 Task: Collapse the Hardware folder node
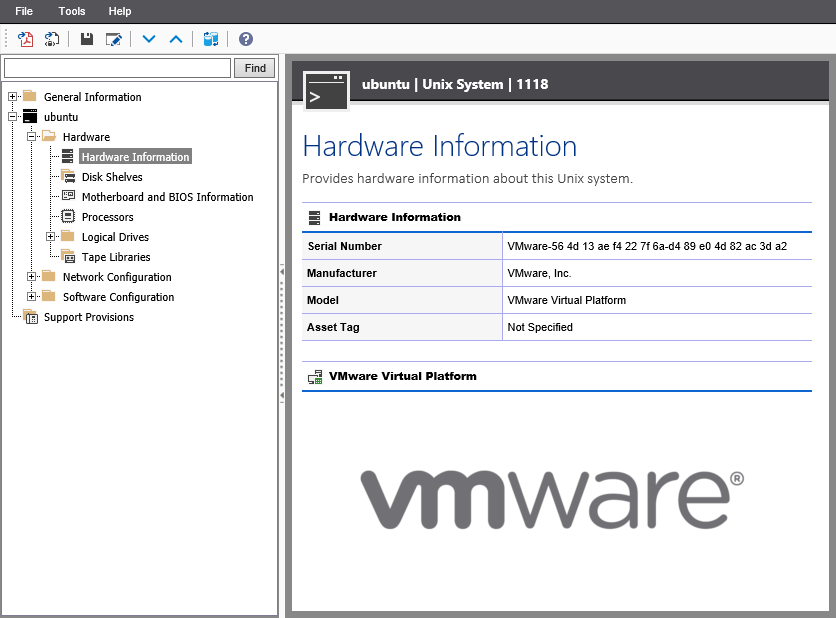click(31, 137)
